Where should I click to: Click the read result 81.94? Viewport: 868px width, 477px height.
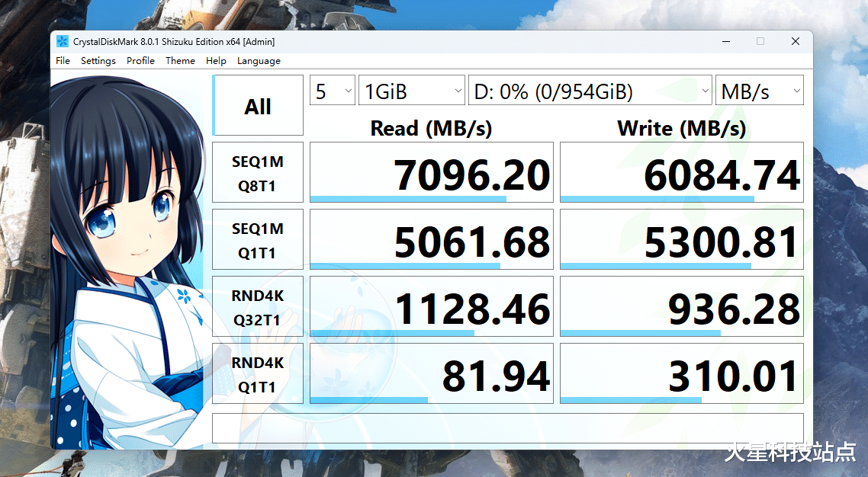point(432,373)
